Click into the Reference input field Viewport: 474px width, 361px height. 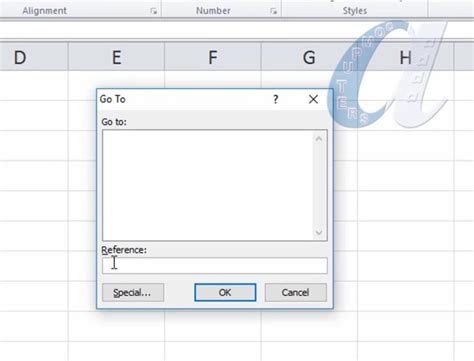215,265
